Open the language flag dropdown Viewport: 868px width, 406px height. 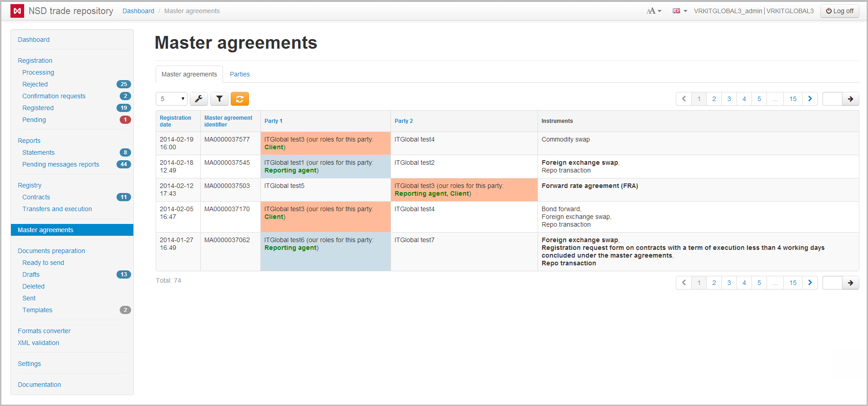[x=680, y=11]
